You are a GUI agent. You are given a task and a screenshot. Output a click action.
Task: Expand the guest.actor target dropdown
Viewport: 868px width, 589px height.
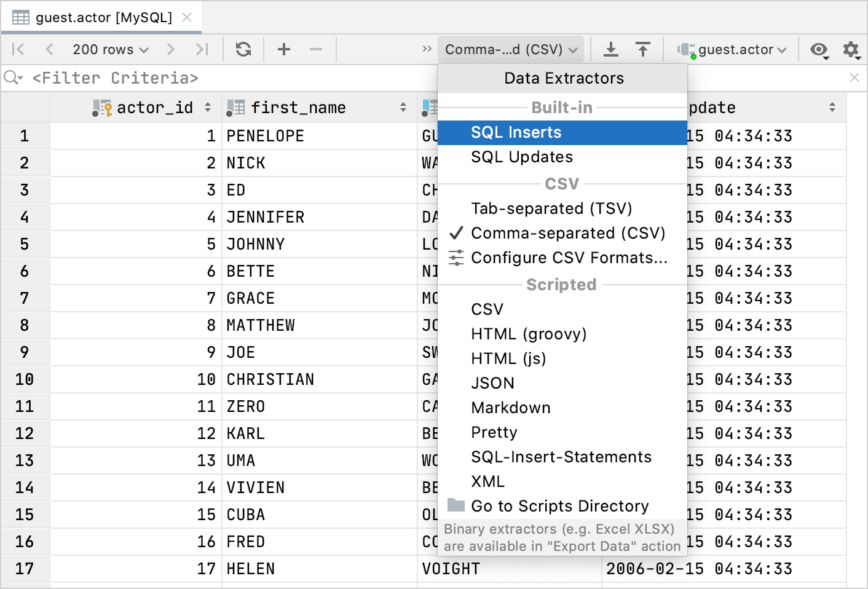pyautogui.click(x=735, y=49)
